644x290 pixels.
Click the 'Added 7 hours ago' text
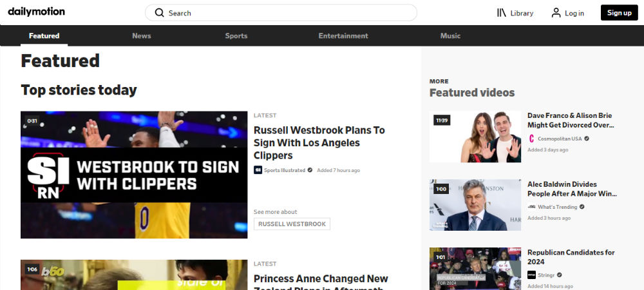coord(339,170)
